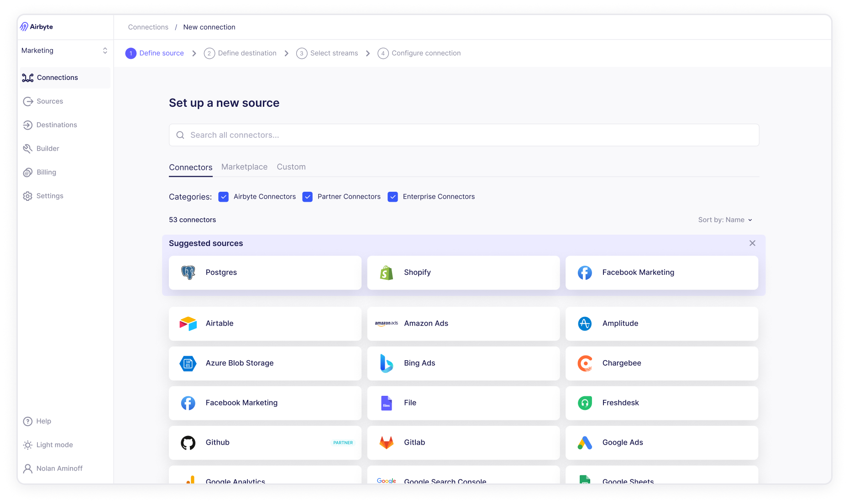Image resolution: width=849 pixels, height=504 pixels.
Task: Uncheck Enterprise Connectors category
Action: click(x=393, y=197)
